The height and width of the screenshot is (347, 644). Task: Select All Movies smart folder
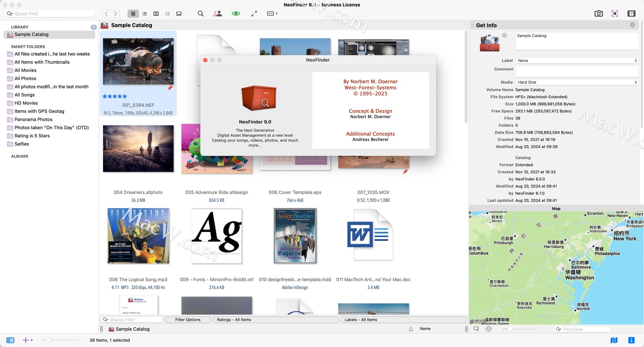(25, 70)
